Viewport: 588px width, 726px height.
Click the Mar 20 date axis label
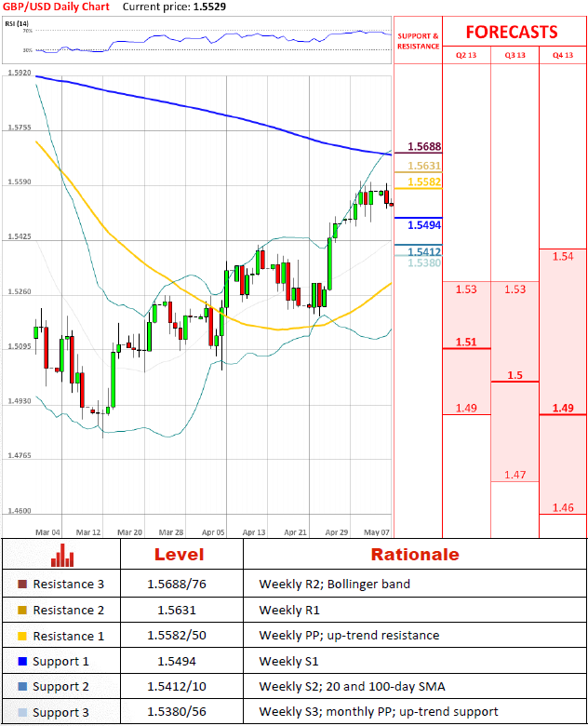coord(129,532)
